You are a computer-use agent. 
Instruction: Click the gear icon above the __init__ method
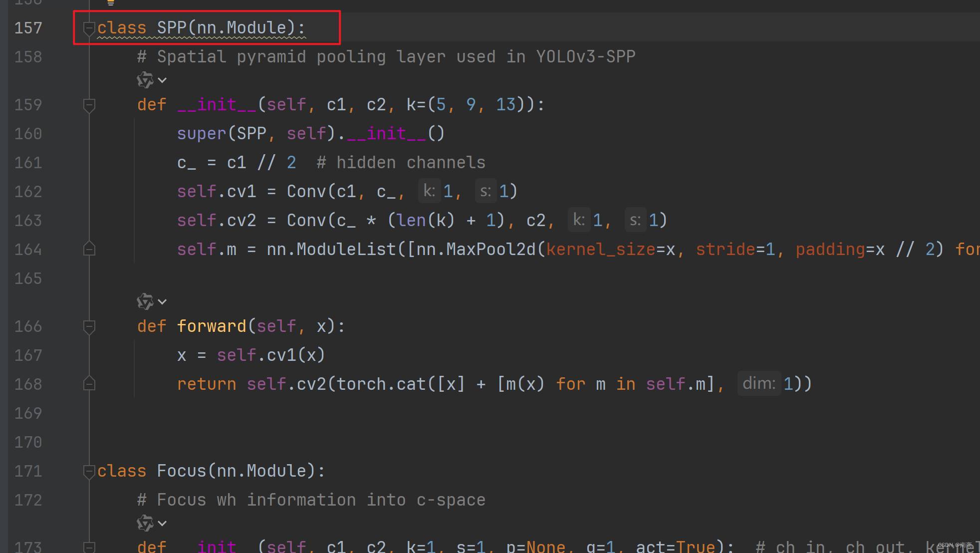pyautogui.click(x=144, y=80)
